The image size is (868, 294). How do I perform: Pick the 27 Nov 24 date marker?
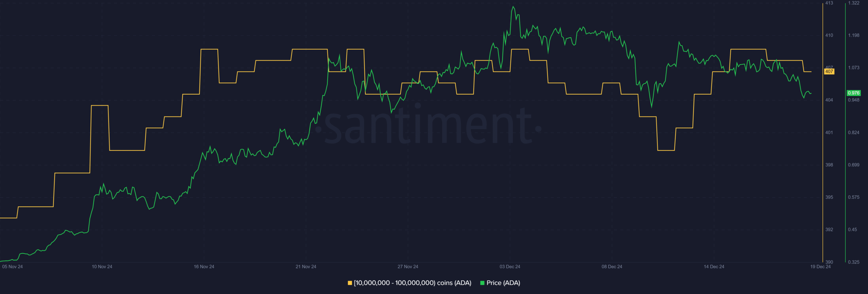tap(408, 267)
